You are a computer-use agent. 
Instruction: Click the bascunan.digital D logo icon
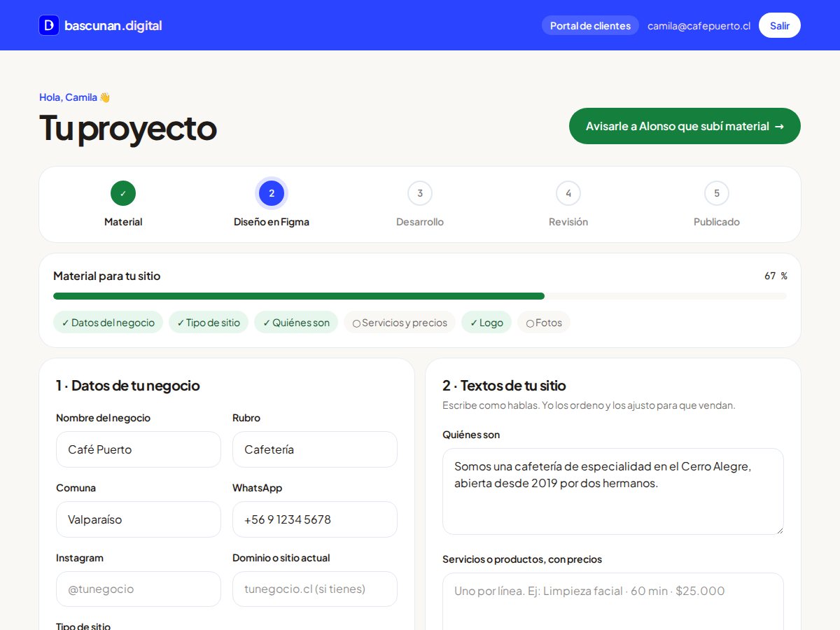coord(49,25)
